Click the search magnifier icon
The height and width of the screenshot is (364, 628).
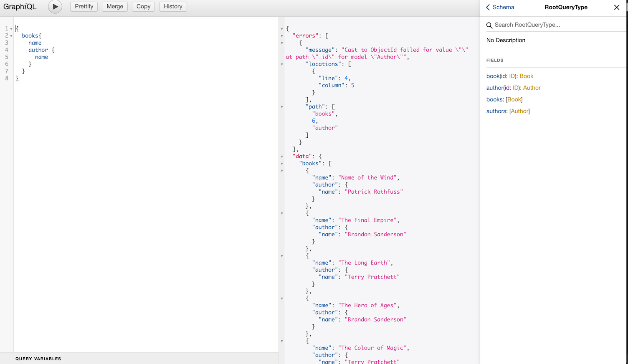[489, 25]
